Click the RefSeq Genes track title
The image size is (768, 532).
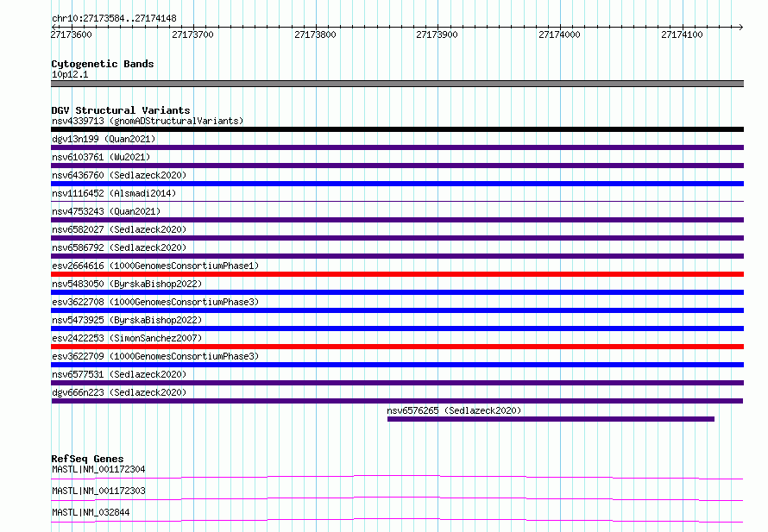[x=87, y=459]
